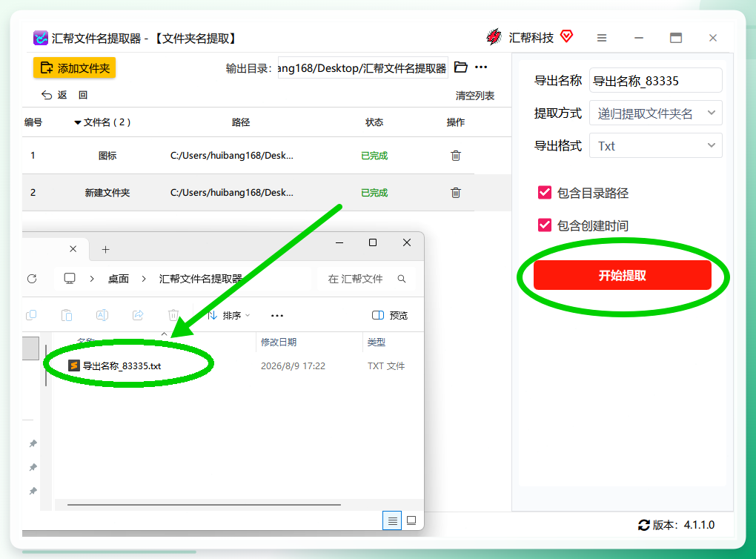Click the Explorer paste icon
756x559 pixels.
click(x=67, y=315)
